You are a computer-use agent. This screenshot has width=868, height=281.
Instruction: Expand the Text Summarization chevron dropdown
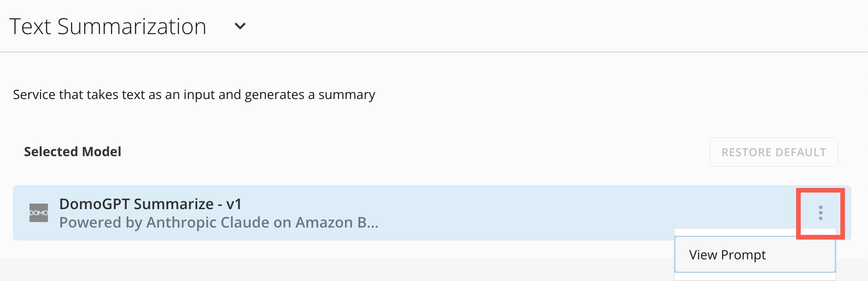[x=240, y=26]
